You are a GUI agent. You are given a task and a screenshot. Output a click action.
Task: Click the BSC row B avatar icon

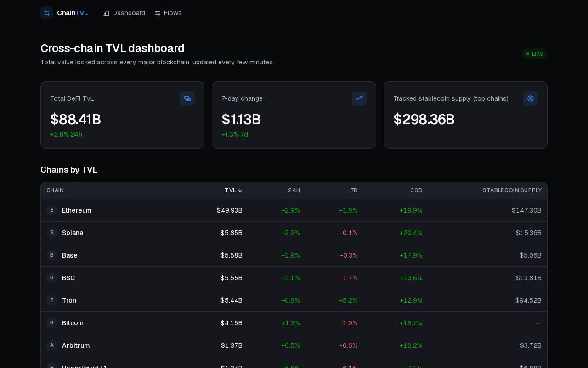point(52,278)
